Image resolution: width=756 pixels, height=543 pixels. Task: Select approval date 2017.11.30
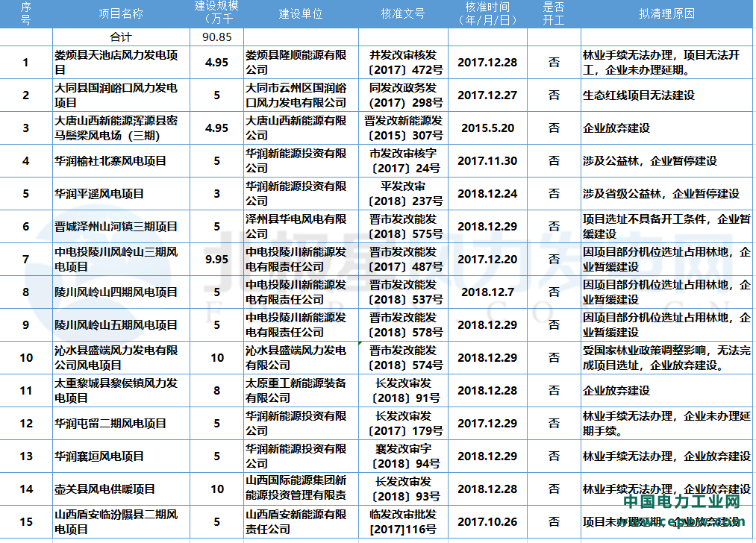(487, 160)
